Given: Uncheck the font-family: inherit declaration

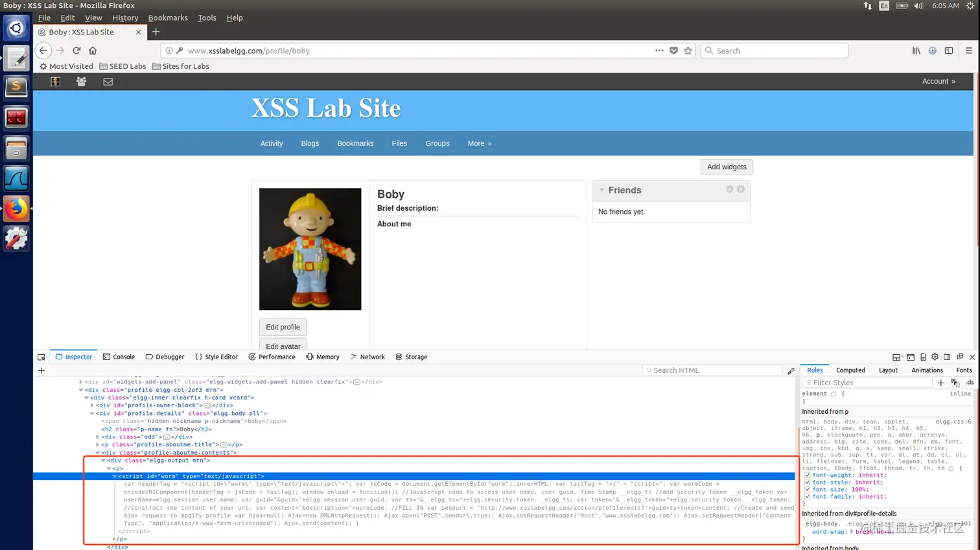Looking at the screenshot, I should pos(807,497).
